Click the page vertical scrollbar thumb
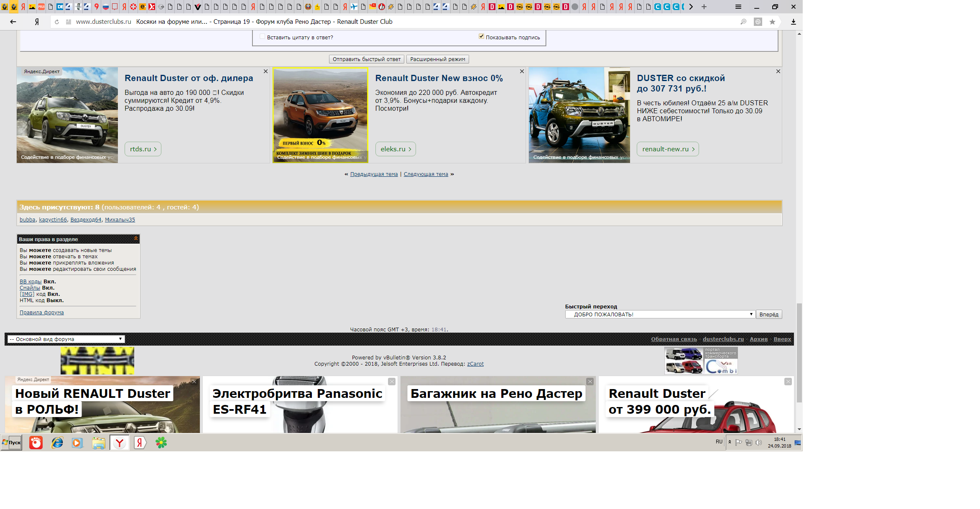The width and height of the screenshot is (980, 509). [799, 353]
